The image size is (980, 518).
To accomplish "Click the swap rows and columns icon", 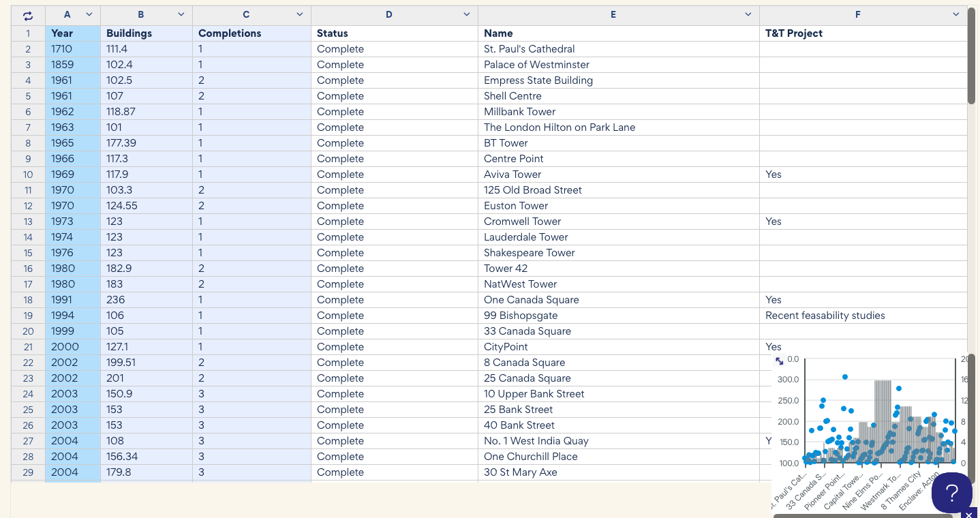I will pos(28,15).
